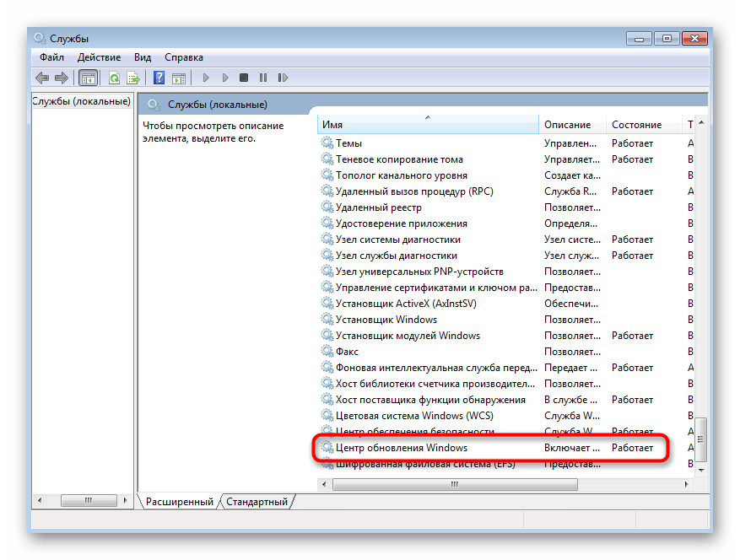The image size is (740, 560).
Task: Close the Службы window
Action: point(694,38)
